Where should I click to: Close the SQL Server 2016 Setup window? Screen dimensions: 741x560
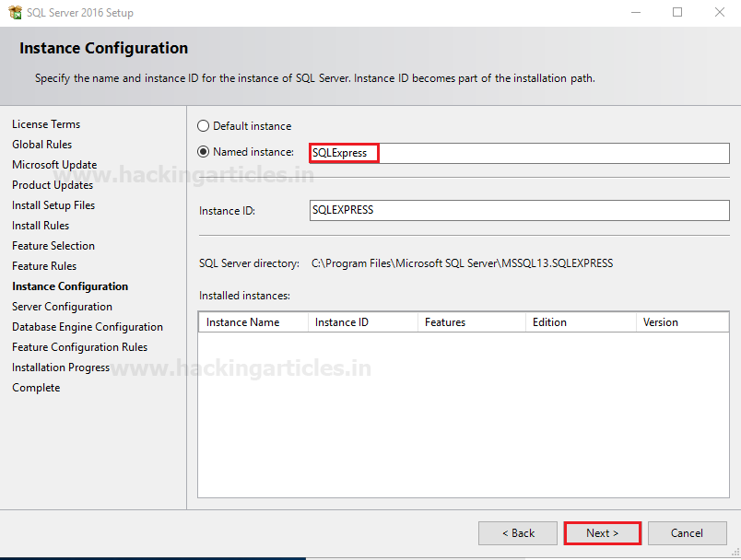[x=719, y=12]
